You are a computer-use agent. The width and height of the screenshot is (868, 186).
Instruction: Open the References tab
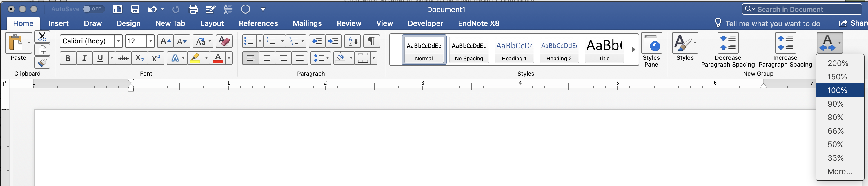coord(259,23)
